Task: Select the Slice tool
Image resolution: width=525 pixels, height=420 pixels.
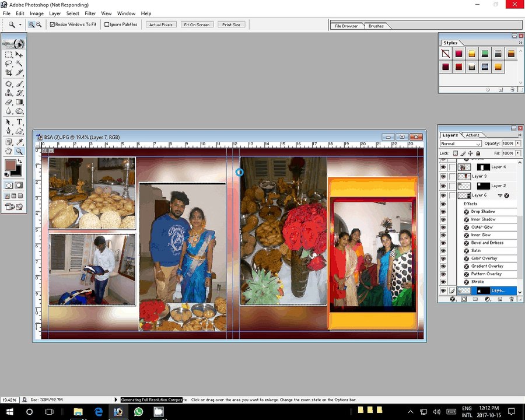Action: point(19,72)
